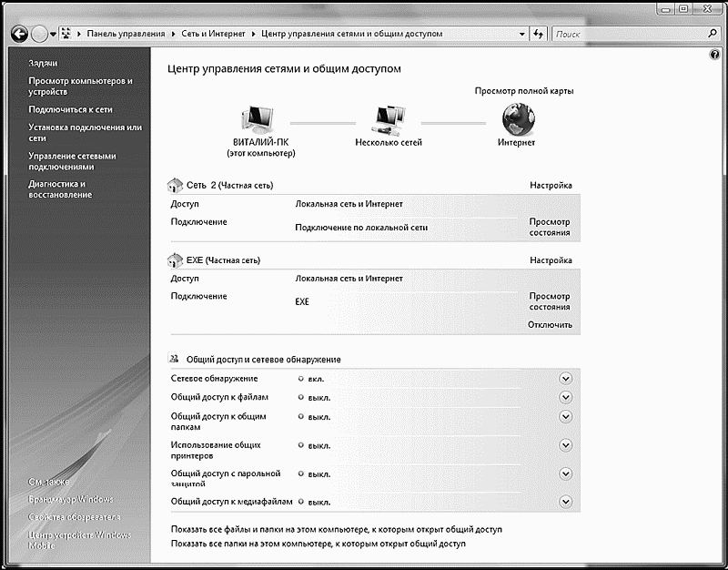This screenshot has height=570, width=728.
Task: Click the Back navigation arrow button
Action: [x=19, y=34]
